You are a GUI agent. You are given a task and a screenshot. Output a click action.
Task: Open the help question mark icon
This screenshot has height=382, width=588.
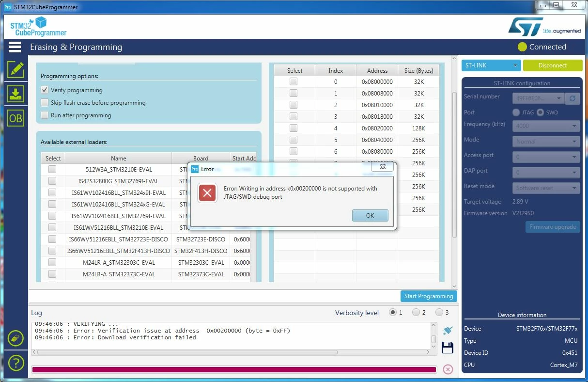click(x=15, y=363)
